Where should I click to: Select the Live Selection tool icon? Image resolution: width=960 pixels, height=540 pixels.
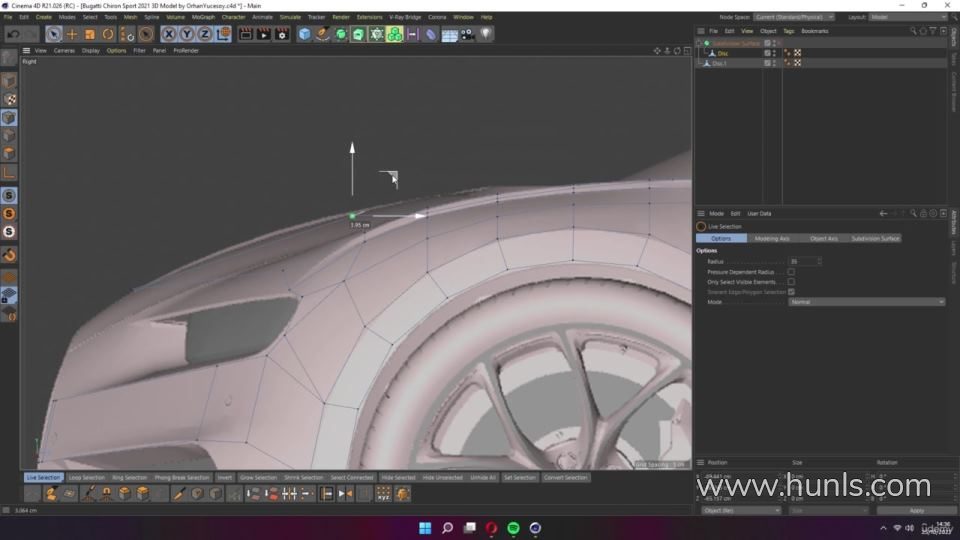(53, 34)
